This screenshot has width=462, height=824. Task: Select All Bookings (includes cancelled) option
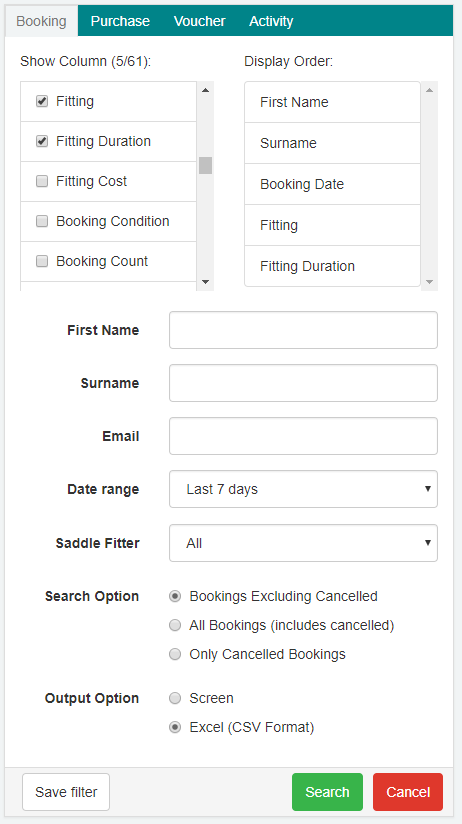175,625
